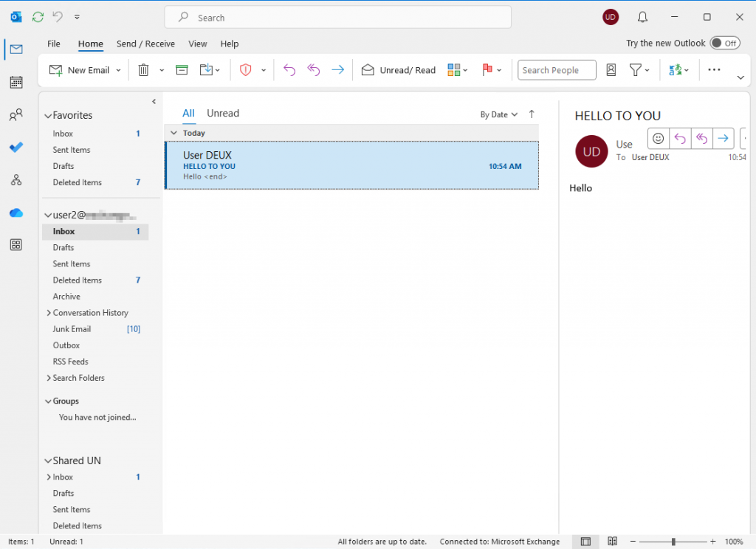756x549 pixels.
Task: Open the Address Book icon
Action: pyautogui.click(x=611, y=69)
